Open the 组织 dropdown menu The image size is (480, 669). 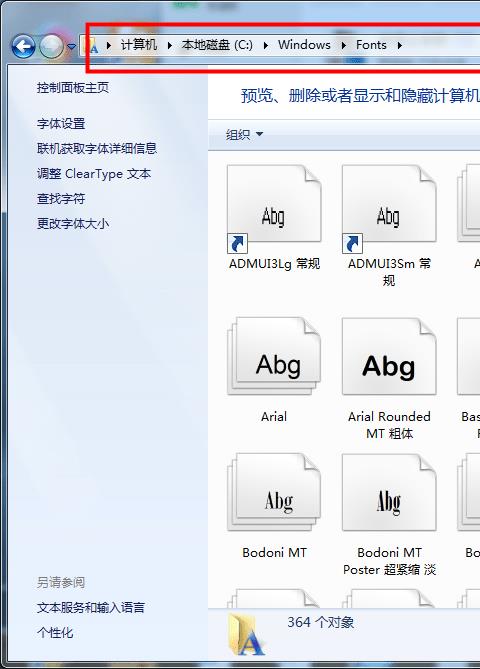coord(244,135)
